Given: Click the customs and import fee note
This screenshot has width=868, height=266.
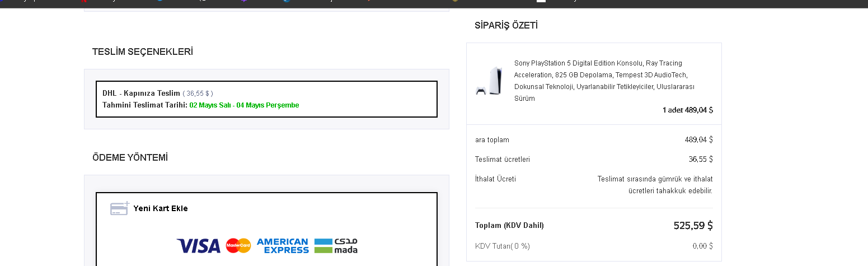Looking at the screenshot, I should click(655, 185).
